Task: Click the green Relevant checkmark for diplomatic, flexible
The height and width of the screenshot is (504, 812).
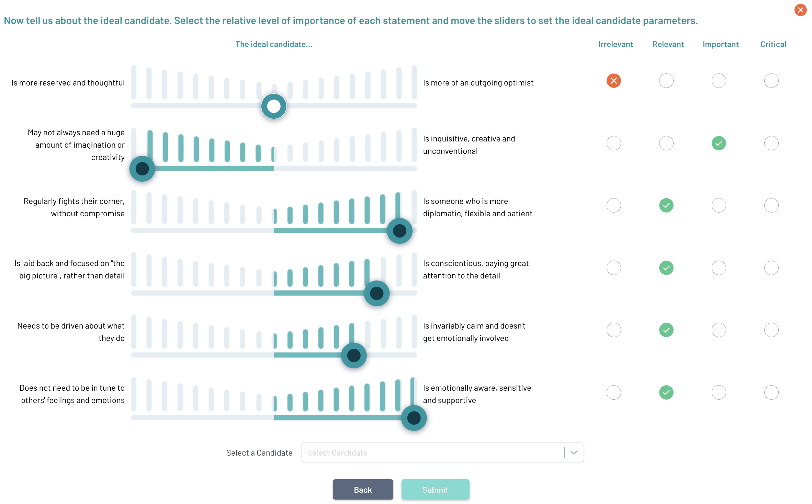Action: 666,205
